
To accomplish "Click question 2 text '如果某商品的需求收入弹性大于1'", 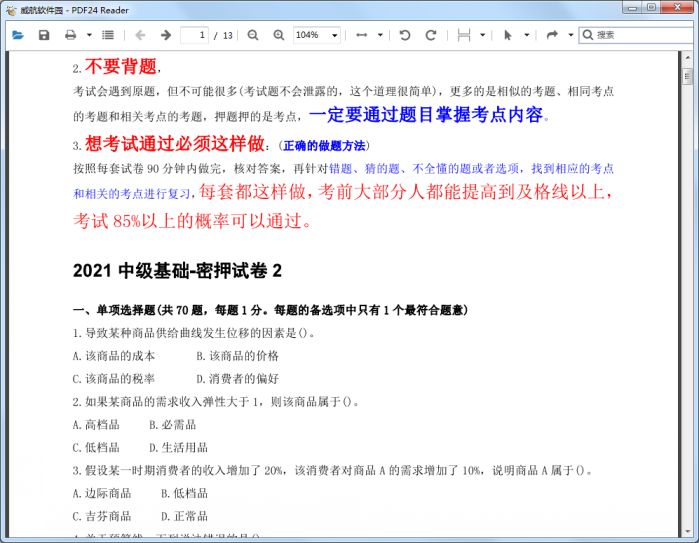I will pos(172,402).
